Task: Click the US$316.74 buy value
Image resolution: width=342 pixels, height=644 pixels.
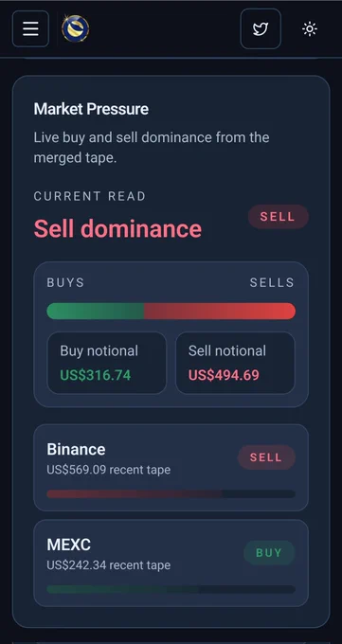Action: pyautogui.click(x=96, y=375)
